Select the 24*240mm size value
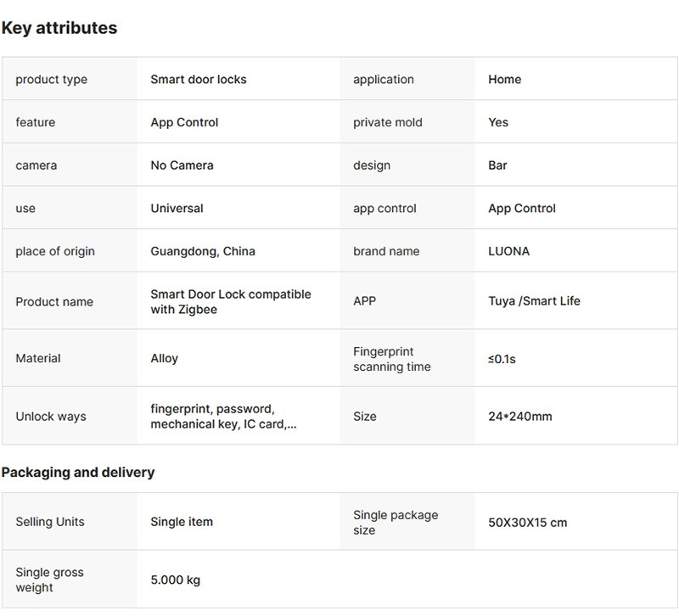The image size is (679, 616). (519, 417)
